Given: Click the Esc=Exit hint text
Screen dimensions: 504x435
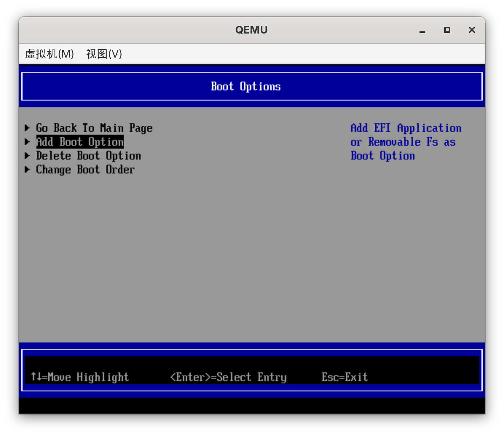Looking at the screenshot, I should pos(344,377).
